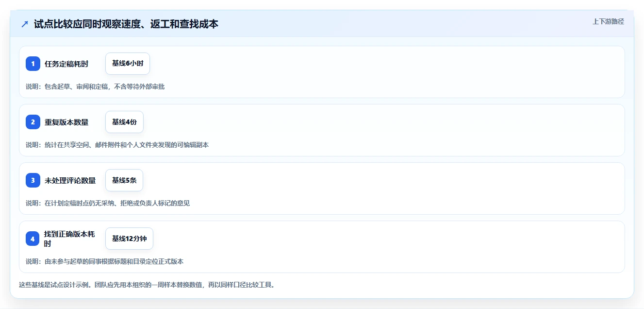Click the number 2 badge for 重复版本数量

click(33, 122)
